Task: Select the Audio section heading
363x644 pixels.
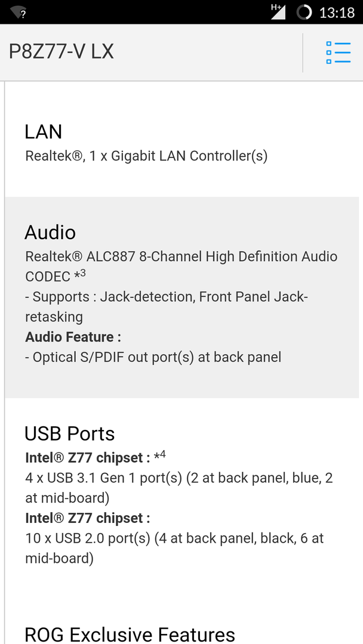Action: point(50,233)
